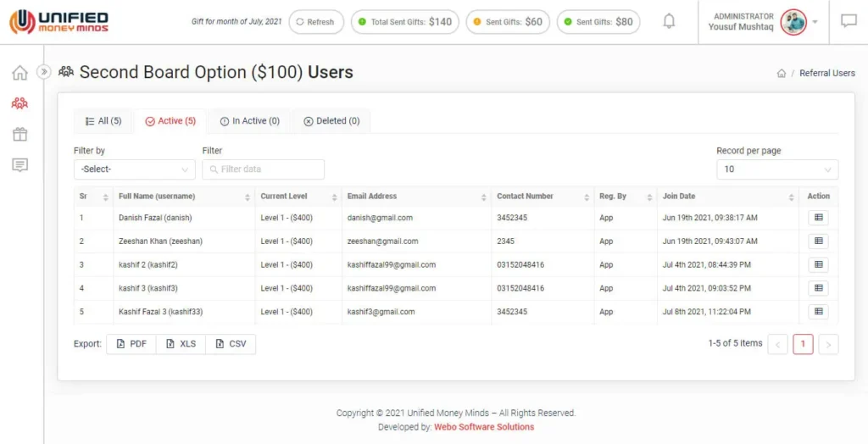Switch to the In Active (0) tab
This screenshot has width=868, height=444.
(249, 121)
